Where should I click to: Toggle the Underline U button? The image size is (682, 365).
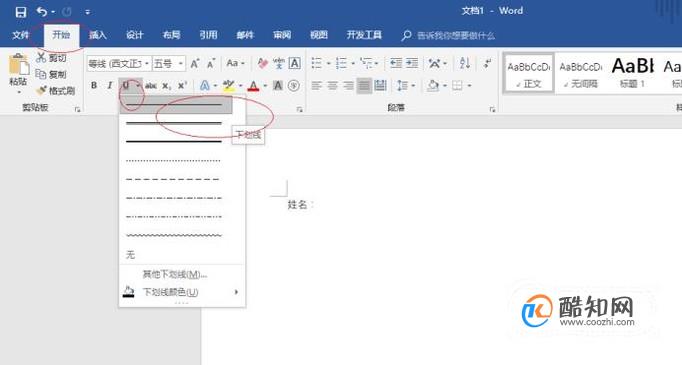pos(126,86)
